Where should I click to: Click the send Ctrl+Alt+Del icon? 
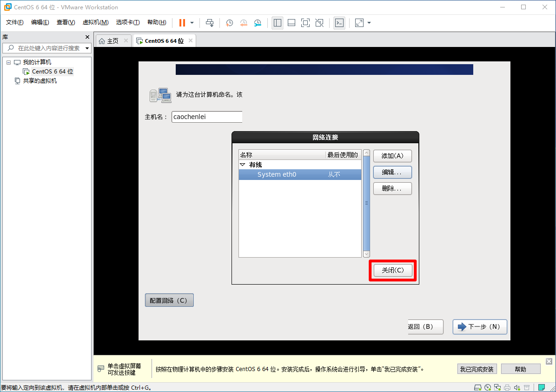210,23
